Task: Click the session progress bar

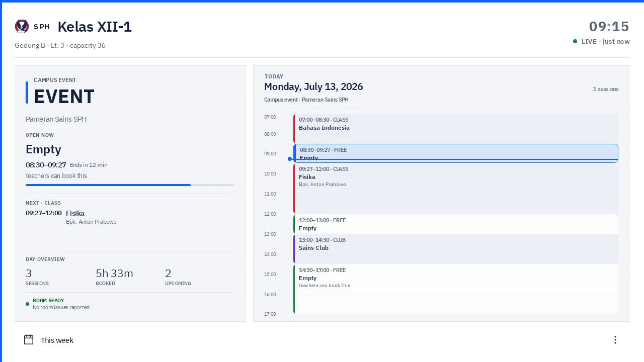Action: click(x=130, y=185)
